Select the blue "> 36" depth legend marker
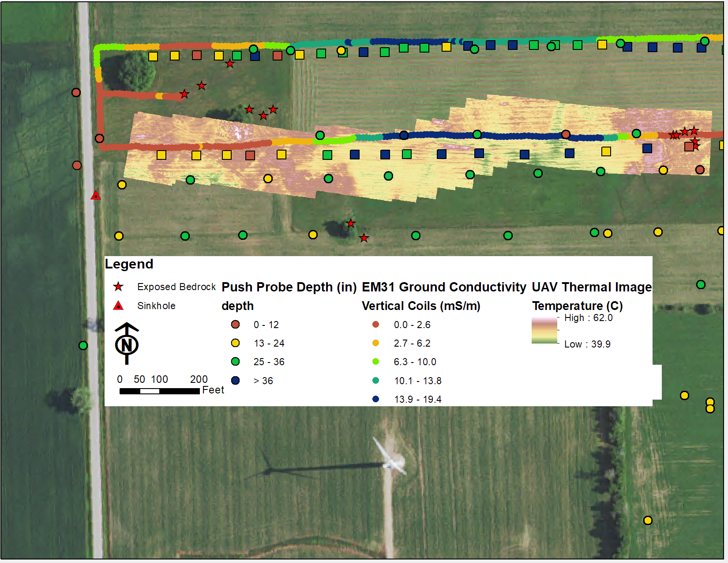The width and height of the screenshot is (728, 563). coord(235,380)
